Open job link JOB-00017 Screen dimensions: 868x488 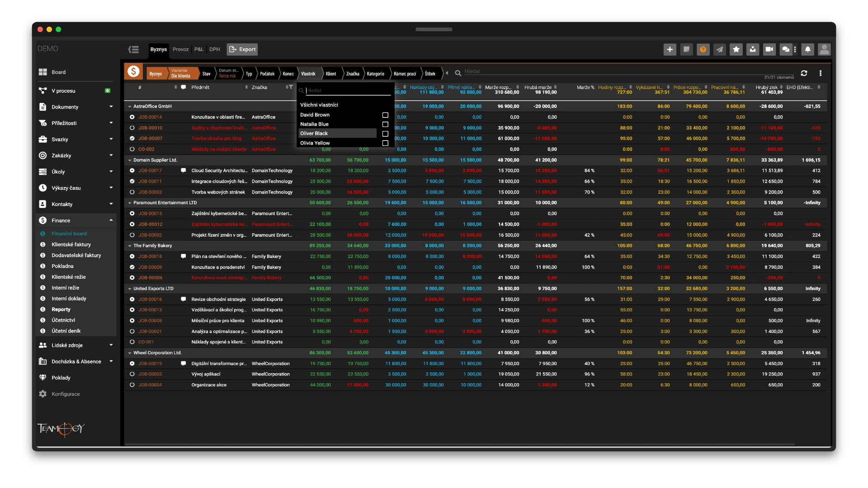(150, 171)
